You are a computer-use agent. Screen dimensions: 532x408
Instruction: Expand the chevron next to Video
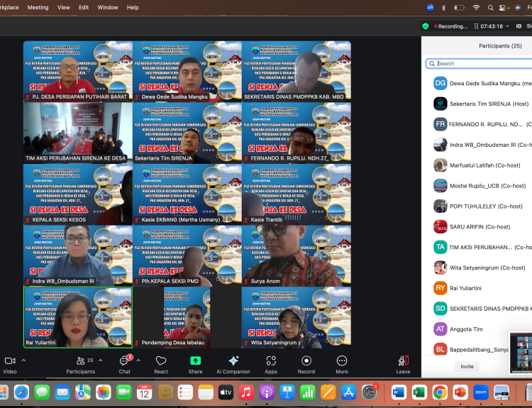click(x=23, y=360)
